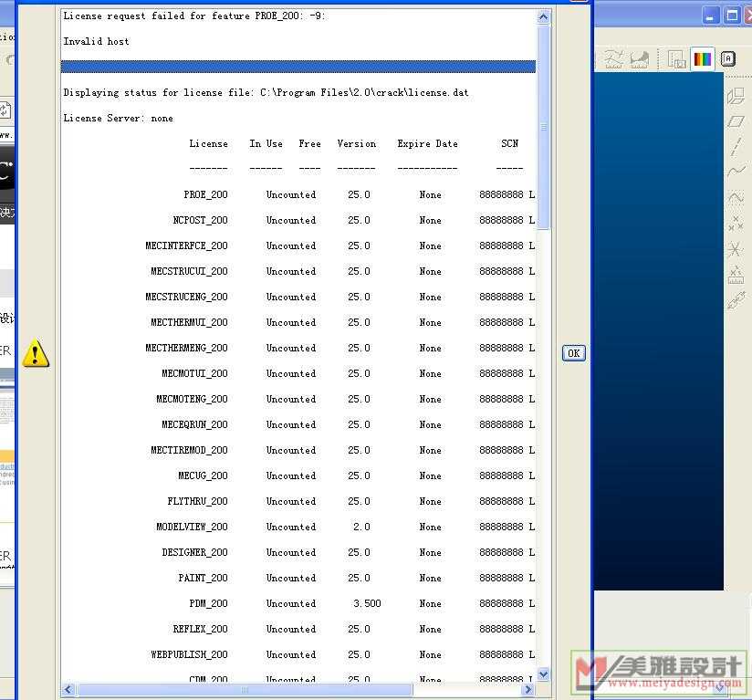Select the datum plane tool
Image resolution: width=752 pixels, height=700 pixels.
pos(736,121)
